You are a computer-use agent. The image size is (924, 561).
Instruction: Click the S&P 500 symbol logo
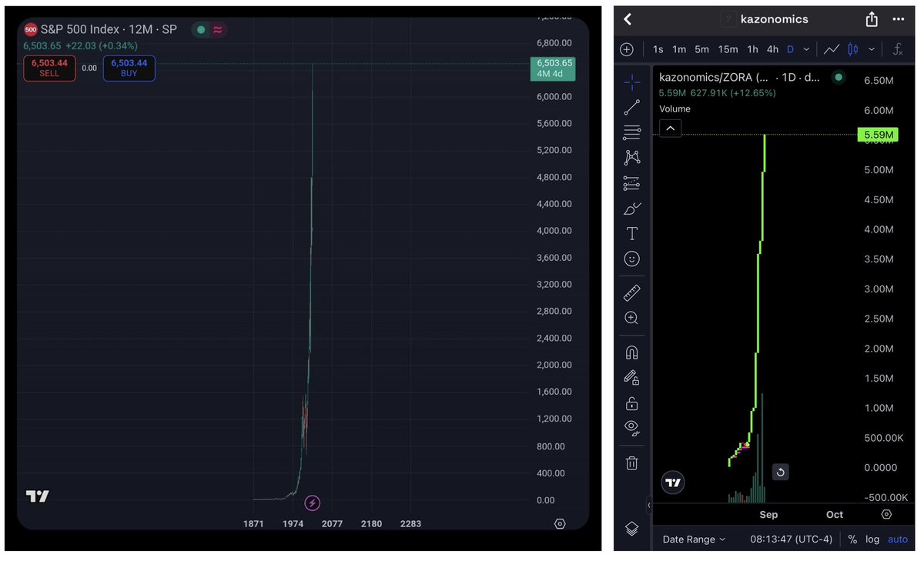(31, 29)
